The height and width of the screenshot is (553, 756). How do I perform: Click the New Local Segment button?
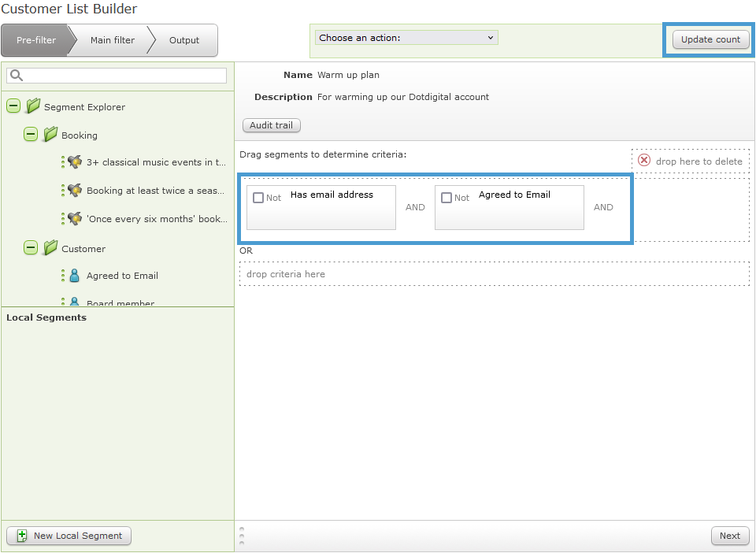(69, 536)
